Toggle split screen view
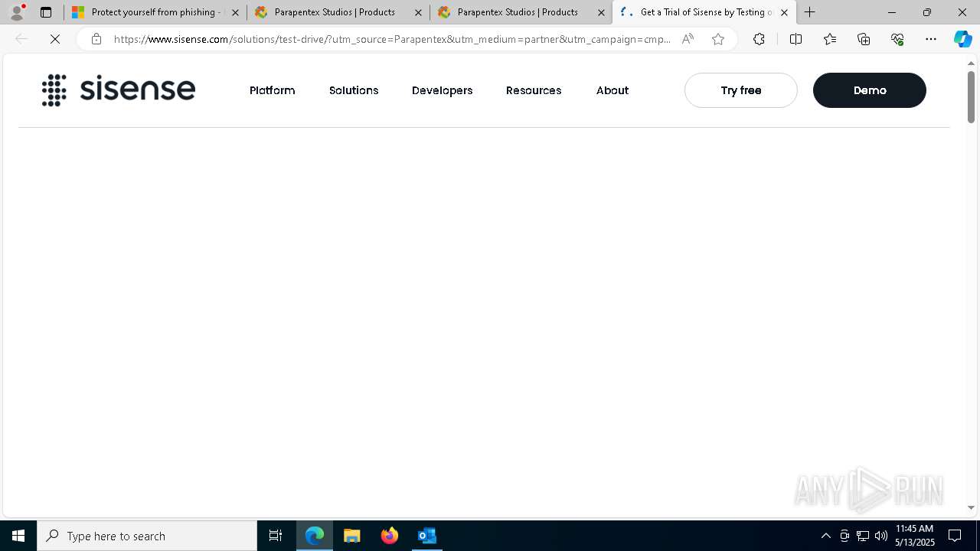 pyautogui.click(x=795, y=39)
